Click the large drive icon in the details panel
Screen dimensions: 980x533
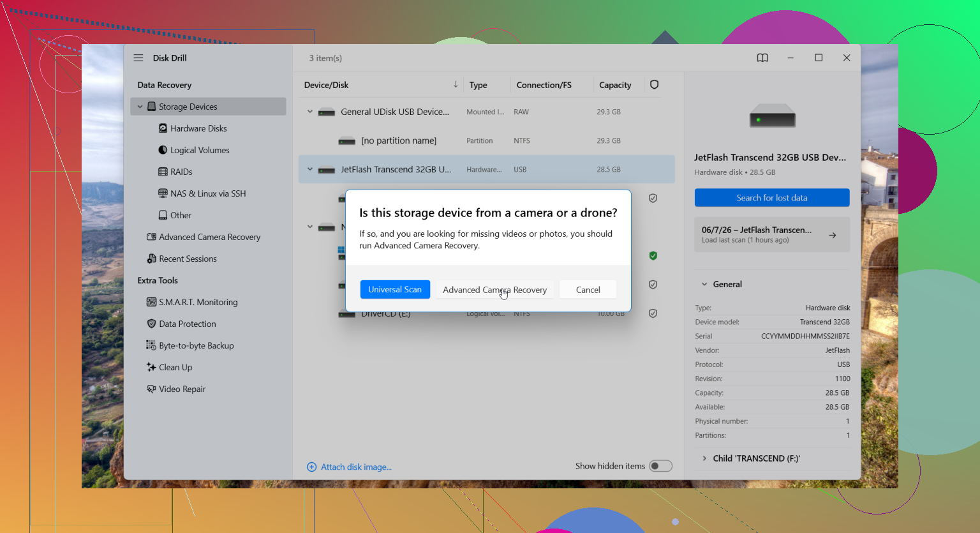click(772, 116)
